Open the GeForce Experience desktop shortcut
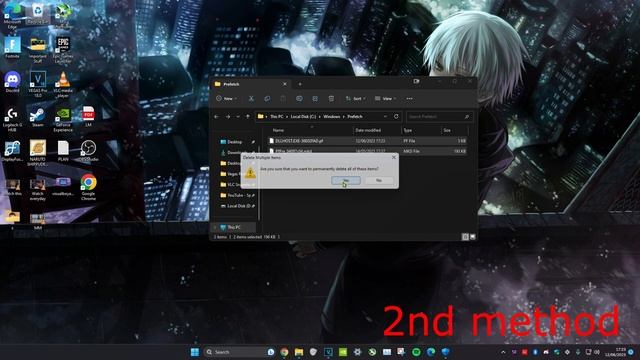640x360 pixels. pos(63,119)
